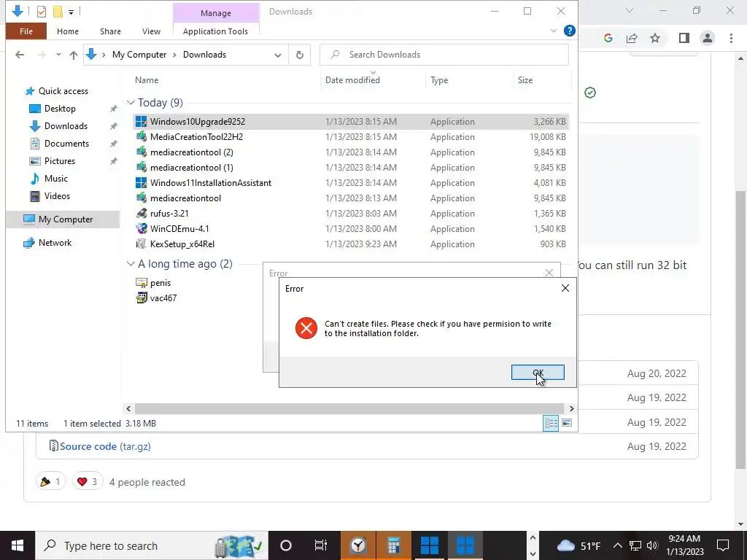Sort by the Type column
This screenshot has width=747, height=560.
439,80
